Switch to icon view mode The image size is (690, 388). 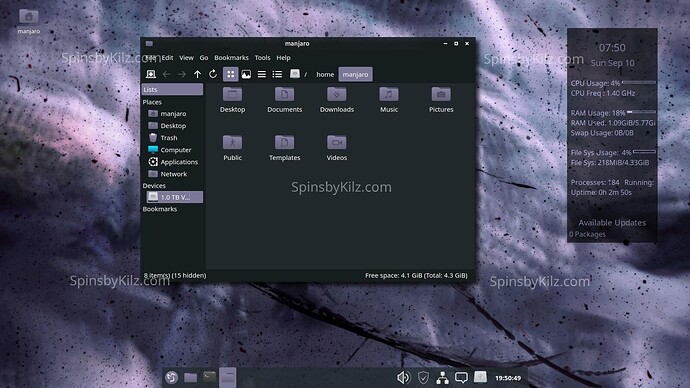click(231, 74)
